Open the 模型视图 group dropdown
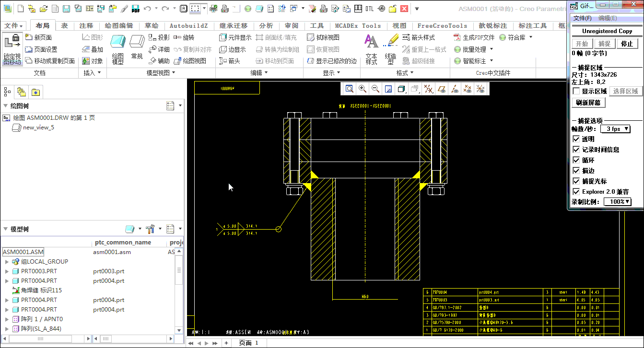This screenshot has width=644, height=348. click(161, 73)
